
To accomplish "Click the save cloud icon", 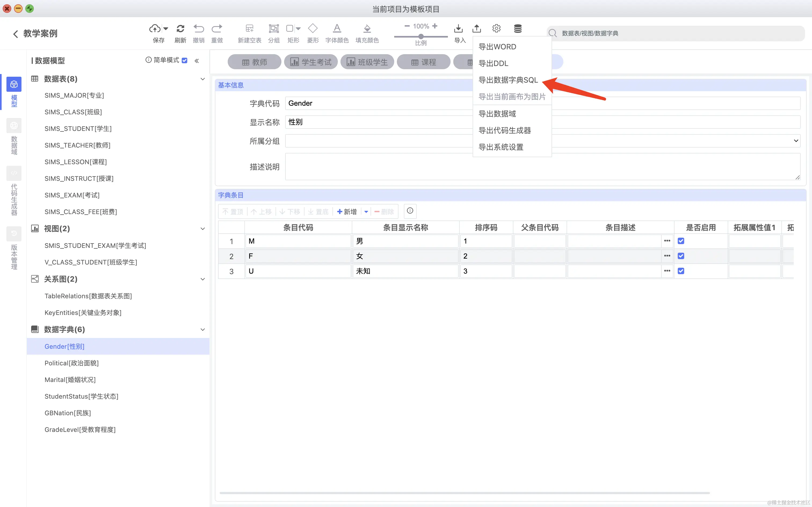I will [x=155, y=28].
